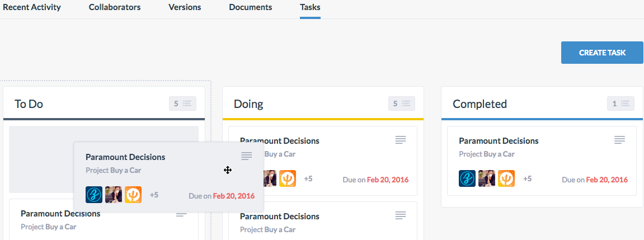Click the blue avatar on the dragged card
This screenshot has width=644, height=240.
coord(94,195)
